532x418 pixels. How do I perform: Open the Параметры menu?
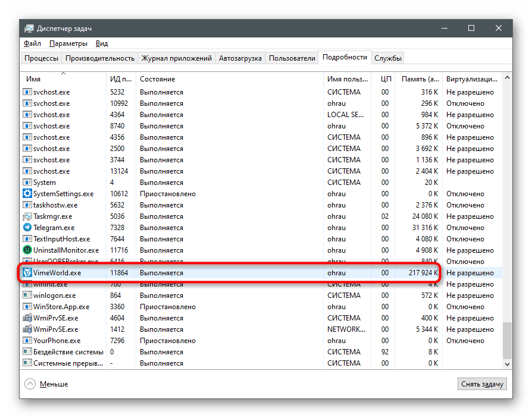(x=68, y=43)
